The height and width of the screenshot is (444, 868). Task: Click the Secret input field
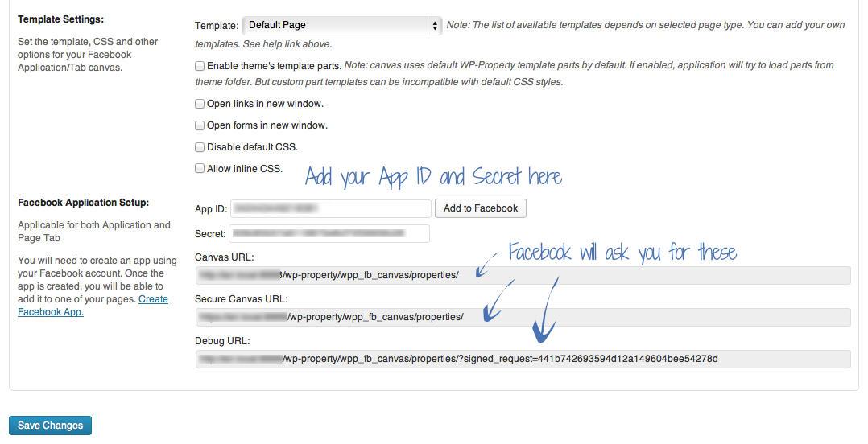[329, 234]
